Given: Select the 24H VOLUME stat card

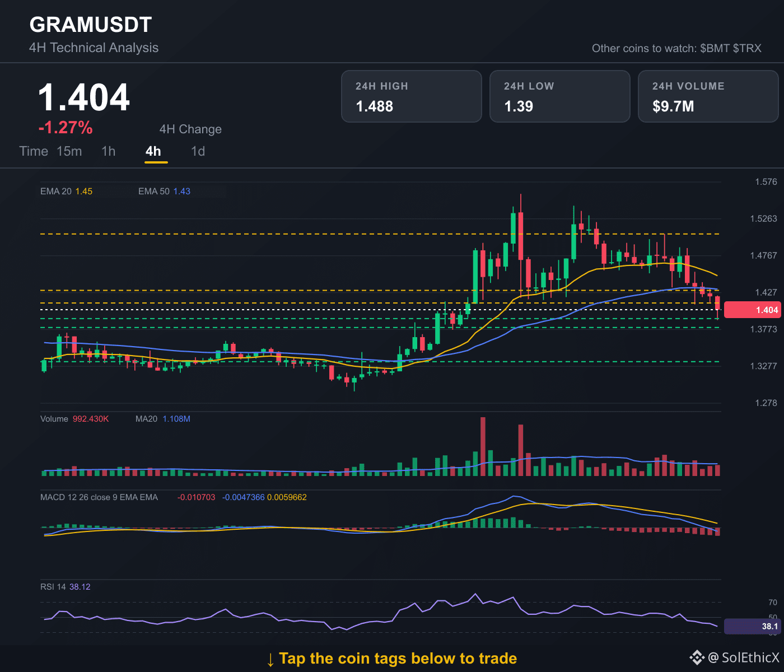Looking at the screenshot, I should tap(708, 96).
